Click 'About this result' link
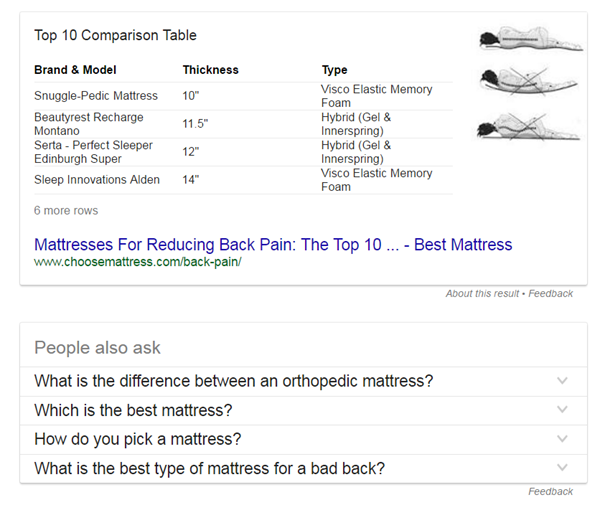600x505 pixels. coord(483,293)
